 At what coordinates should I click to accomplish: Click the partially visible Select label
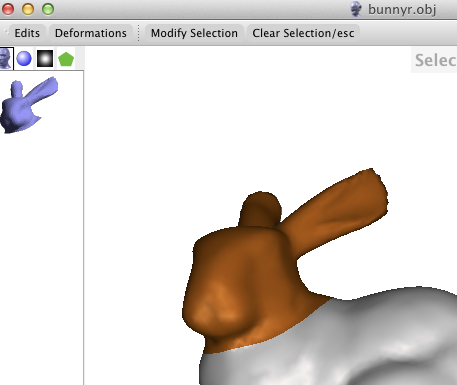[435, 60]
